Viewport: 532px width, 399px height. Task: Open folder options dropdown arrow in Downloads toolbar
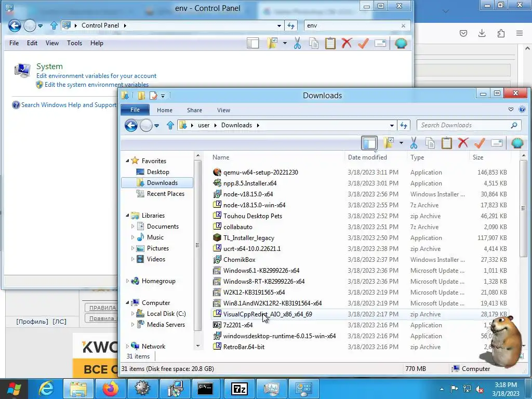click(x=401, y=143)
